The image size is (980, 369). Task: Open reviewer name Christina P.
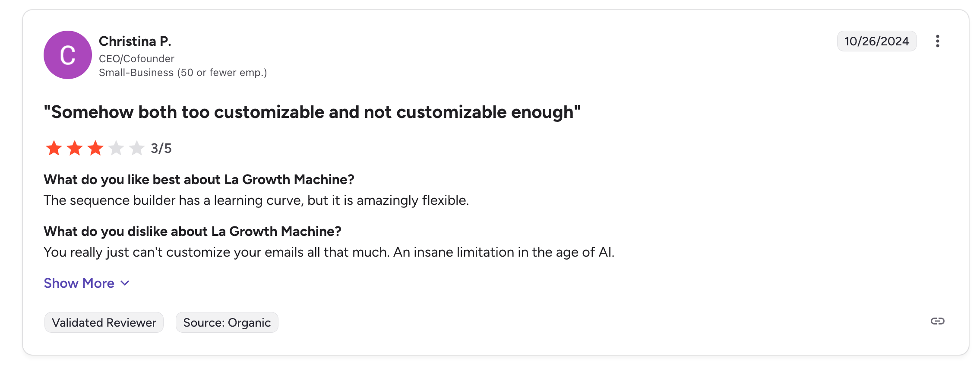click(135, 41)
